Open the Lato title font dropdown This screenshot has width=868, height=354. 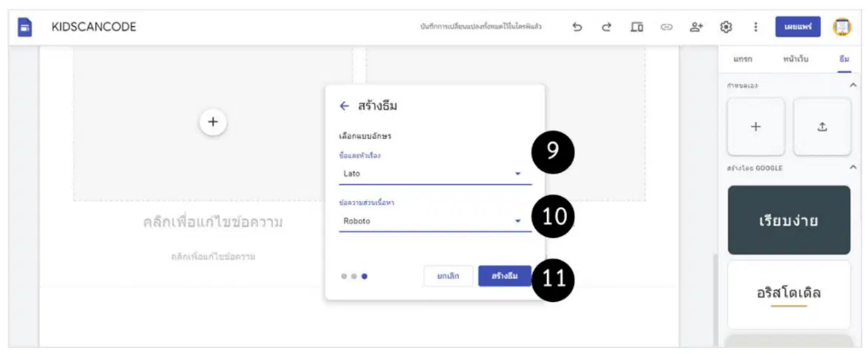435,174
